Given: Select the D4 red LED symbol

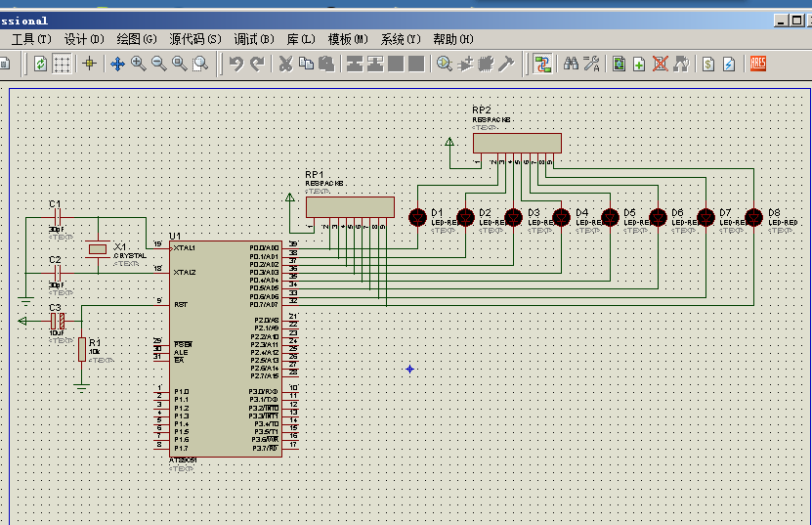Looking at the screenshot, I should point(561,218).
